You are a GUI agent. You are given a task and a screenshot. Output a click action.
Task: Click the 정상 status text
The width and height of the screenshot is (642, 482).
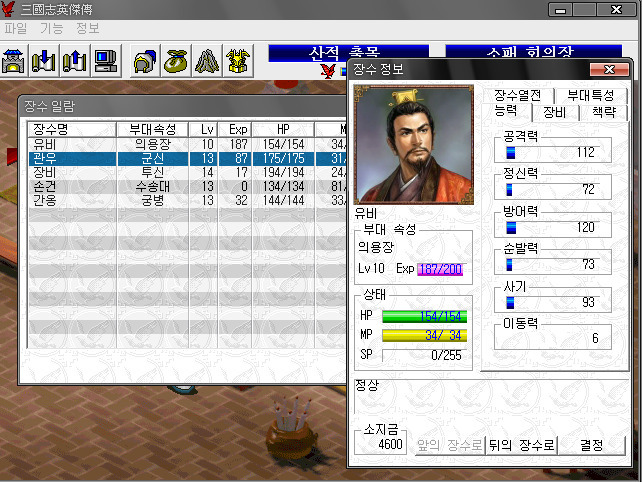[x=367, y=385]
